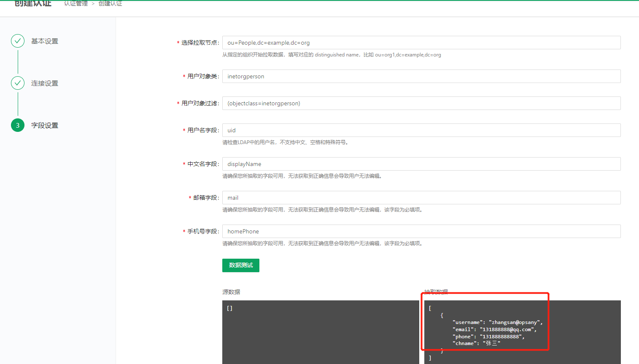Focus the 选择拉取节点 input field
The width and height of the screenshot is (639, 364).
tap(421, 43)
